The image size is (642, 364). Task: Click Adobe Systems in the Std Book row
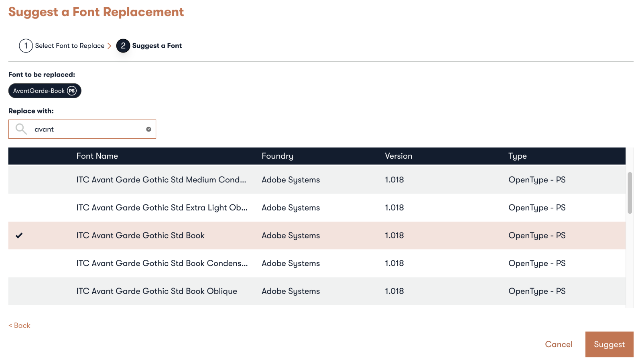291,236
